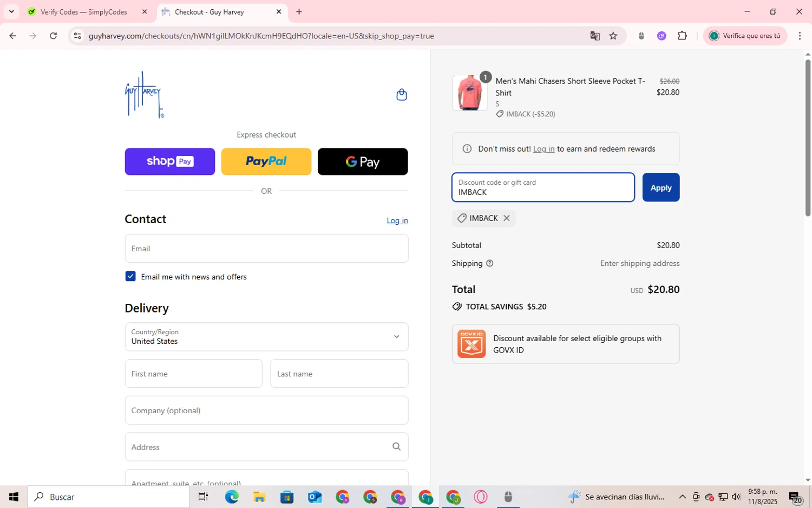Click the Log in link next to Contact
The width and height of the screenshot is (812, 508).
397,220
